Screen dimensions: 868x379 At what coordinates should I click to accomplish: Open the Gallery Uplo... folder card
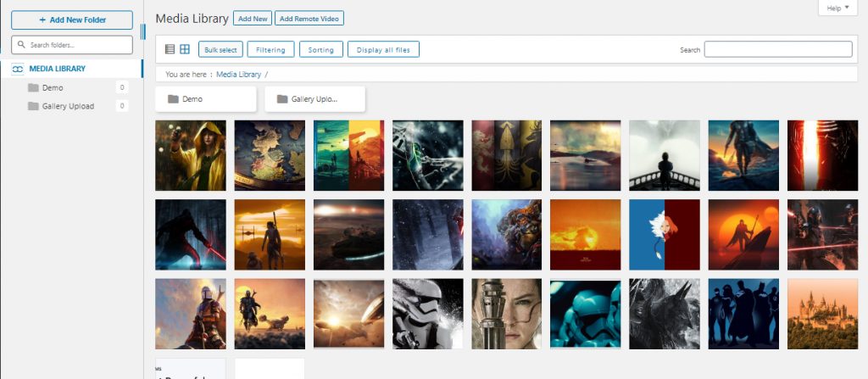point(315,99)
